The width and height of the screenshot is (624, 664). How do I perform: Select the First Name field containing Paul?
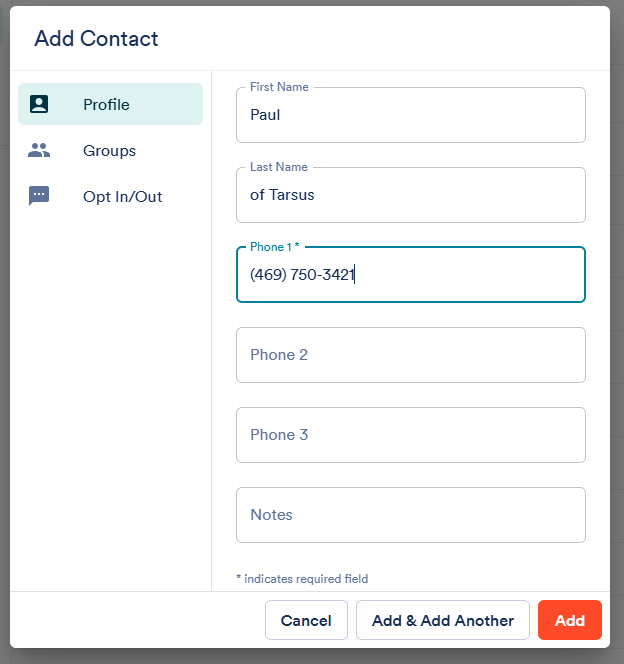411,115
